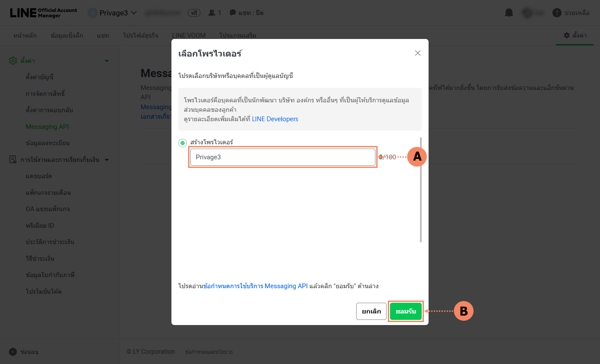Click the billing document icon in sidebar

[x=13, y=160]
